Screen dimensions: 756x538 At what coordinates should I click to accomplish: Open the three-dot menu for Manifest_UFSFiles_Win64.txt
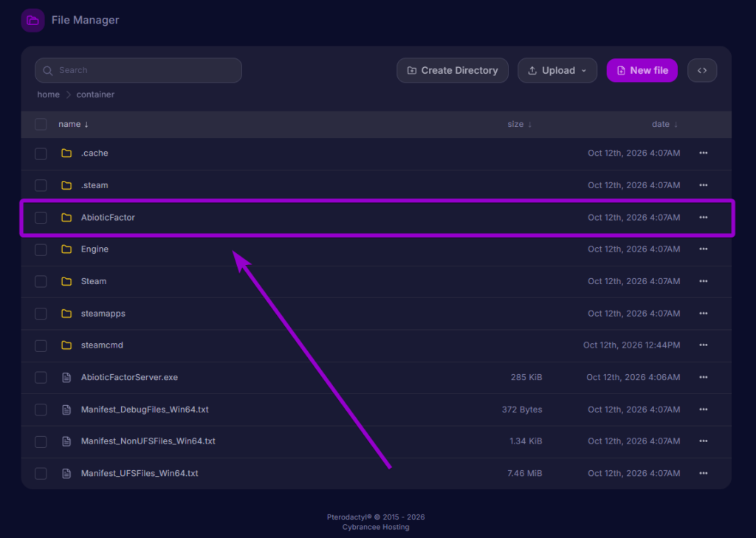[x=704, y=473]
